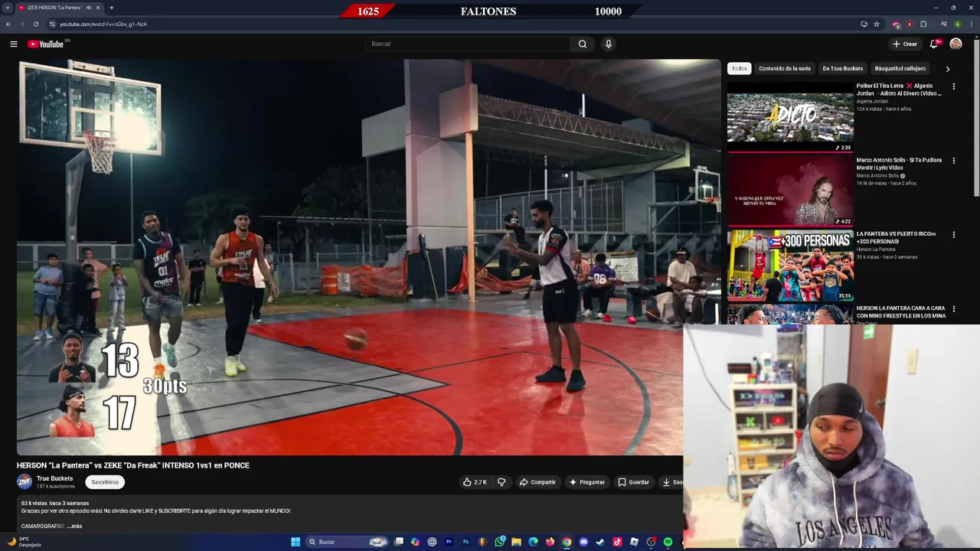Expand Chrome tab search dropdown
The image size is (980, 551).
pyautogui.click(x=8, y=8)
